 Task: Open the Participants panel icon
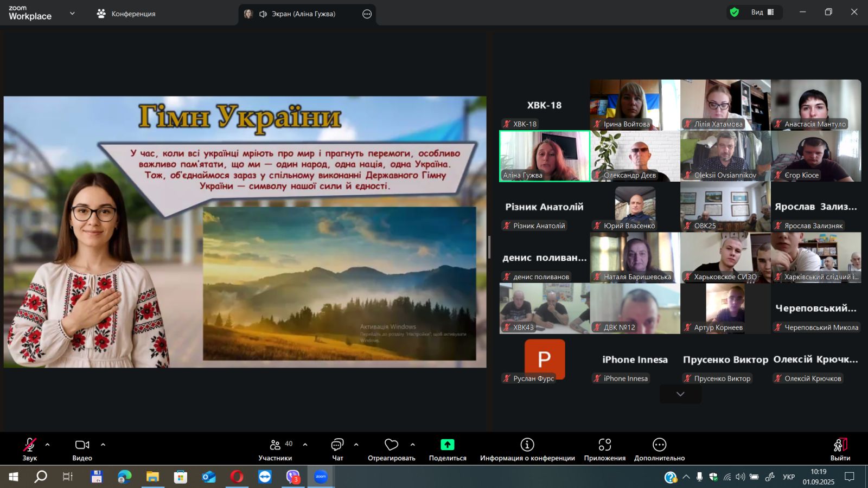(276, 445)
